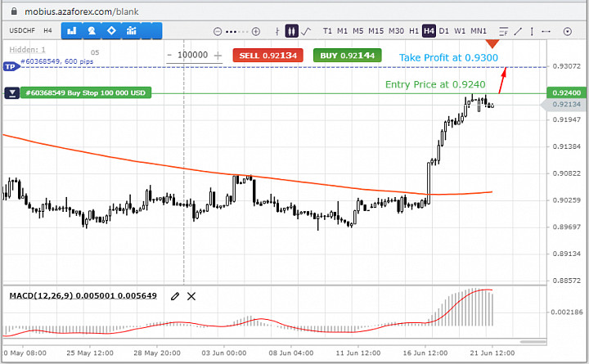Select the vertical line drawing tool
Screen dimensions: 589x364
point(532,31)
